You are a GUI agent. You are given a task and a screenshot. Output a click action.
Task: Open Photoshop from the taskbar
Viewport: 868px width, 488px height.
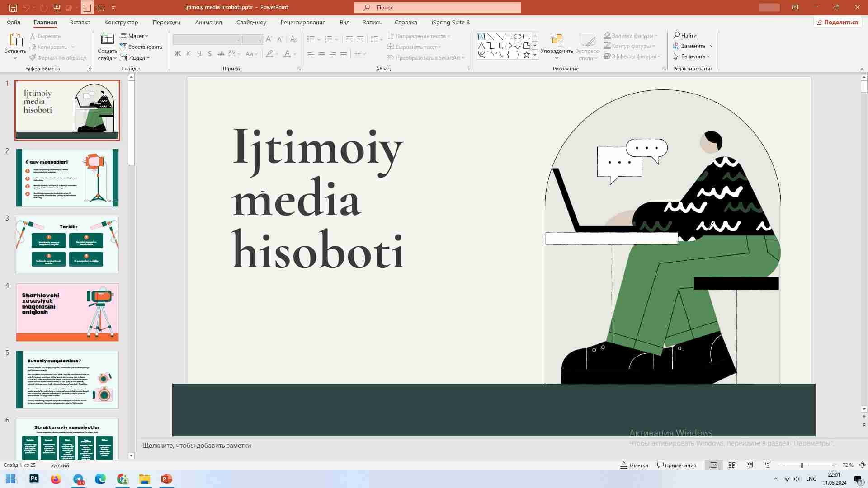[34, 479]
